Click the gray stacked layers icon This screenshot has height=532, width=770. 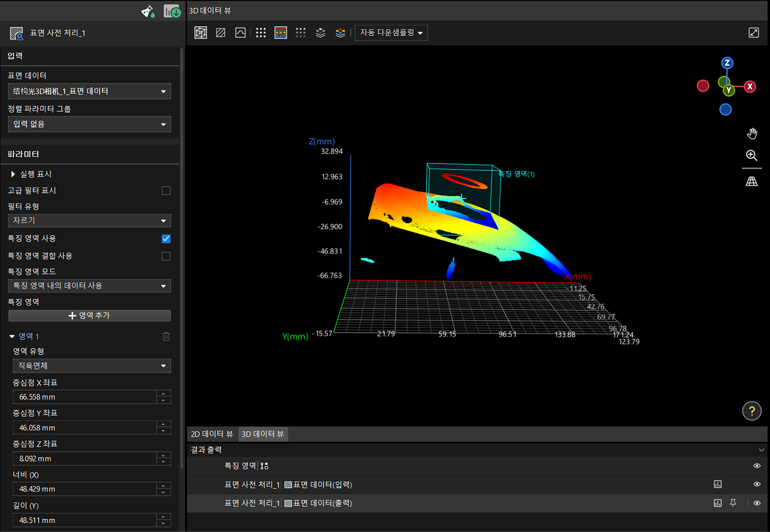pos(321,33)
